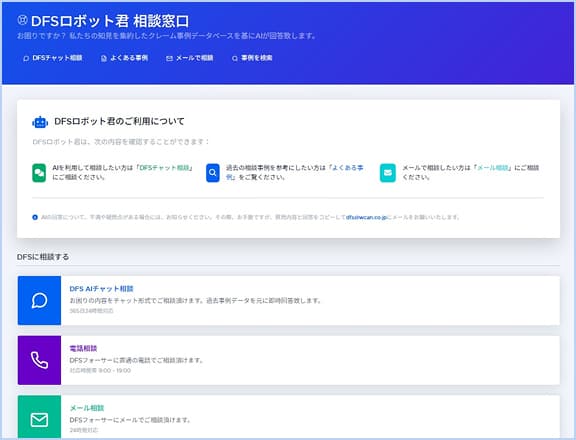Click the DFSフォーサーにメールで description text

(130, 420)
